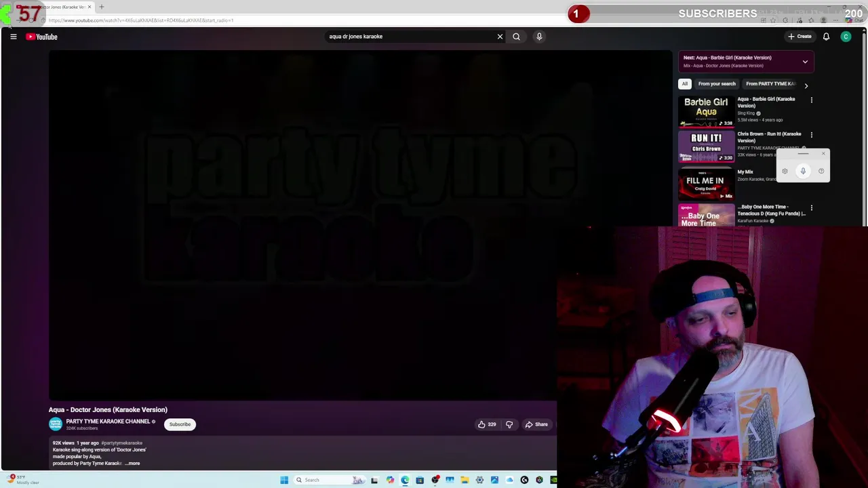Open the notifications bell
The height and width of the screenshot is (488, 868).
826,37
